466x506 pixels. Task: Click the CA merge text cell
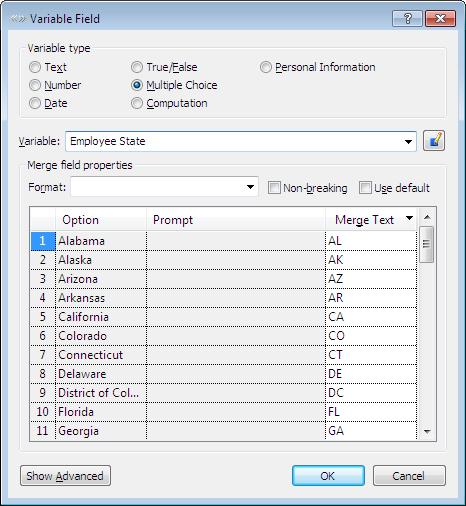(371, 317)
